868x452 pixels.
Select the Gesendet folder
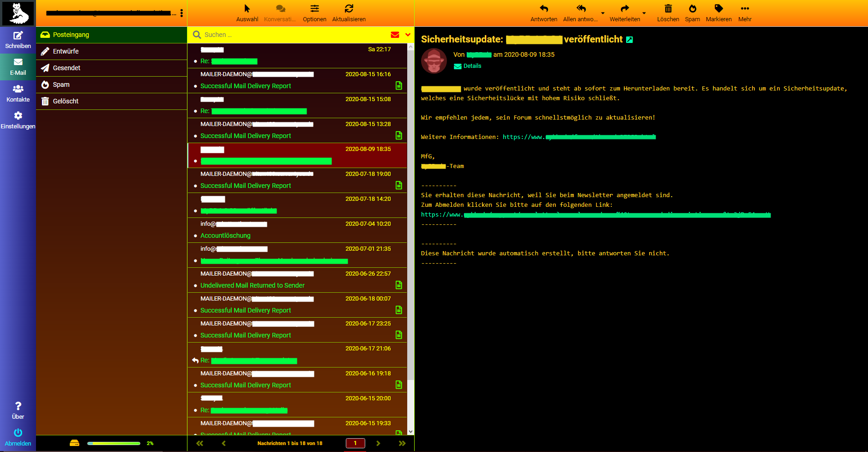tap(66, 68)
